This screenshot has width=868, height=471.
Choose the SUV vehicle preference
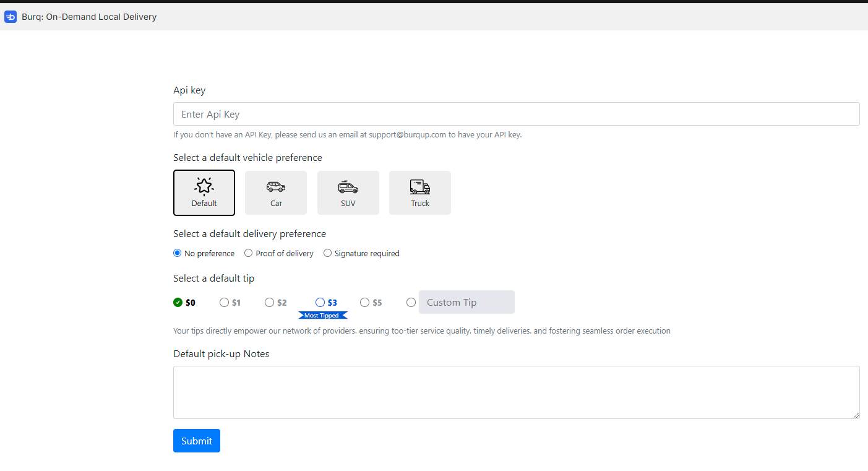pos(348,192)
